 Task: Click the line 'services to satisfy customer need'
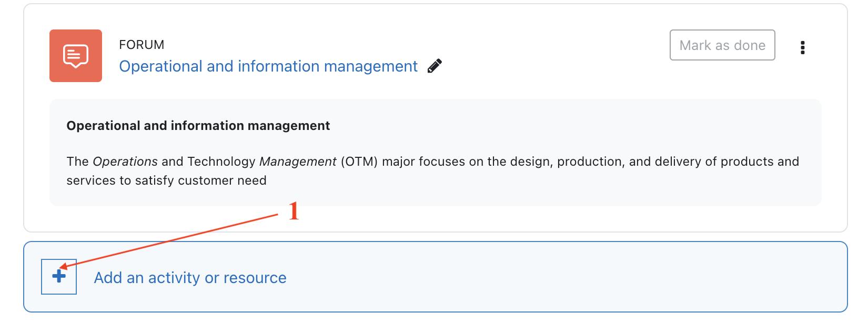pos(166,180)
